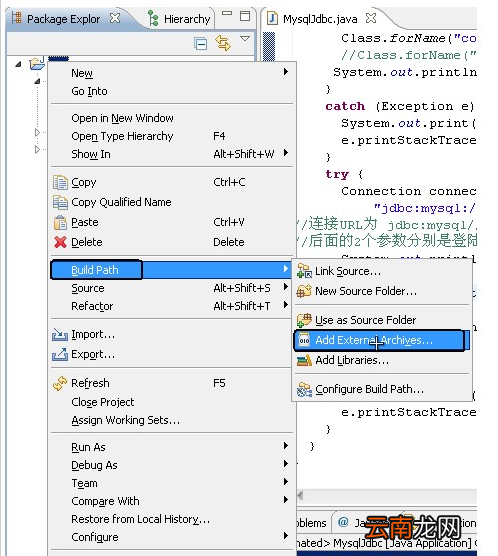Click the Export icon
Screen dimensions: 498x556
[60, 354]
